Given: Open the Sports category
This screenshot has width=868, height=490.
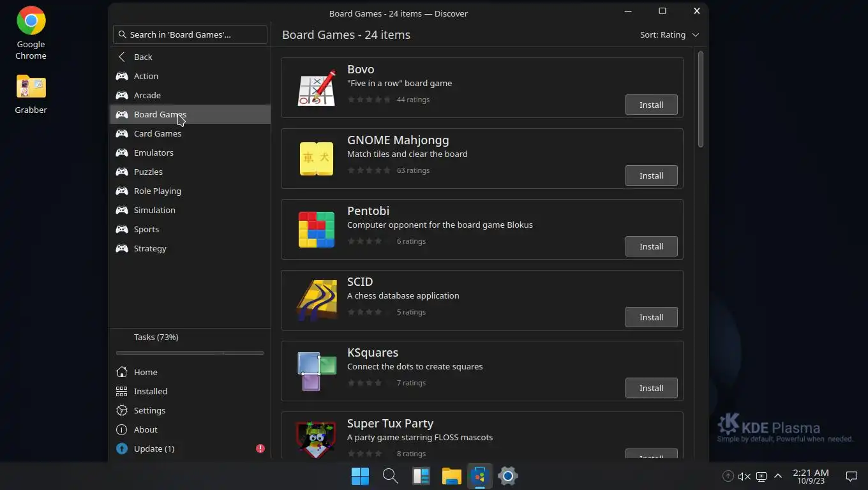Looking at the screenshot, I should click(190, 229).
